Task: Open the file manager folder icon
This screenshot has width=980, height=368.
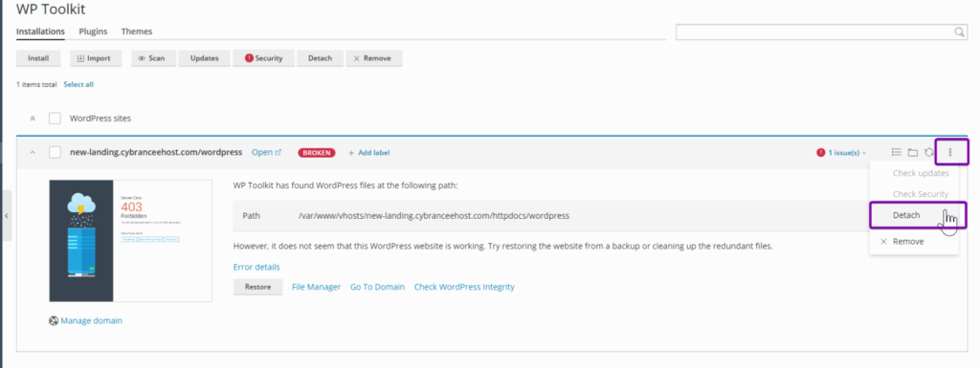Action: pos(912,152)
